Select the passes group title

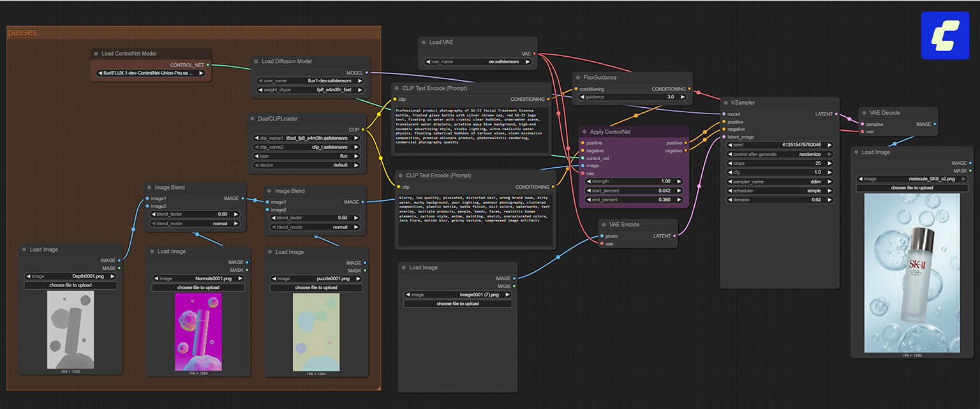pyautogui.click(x=22, y=32)
